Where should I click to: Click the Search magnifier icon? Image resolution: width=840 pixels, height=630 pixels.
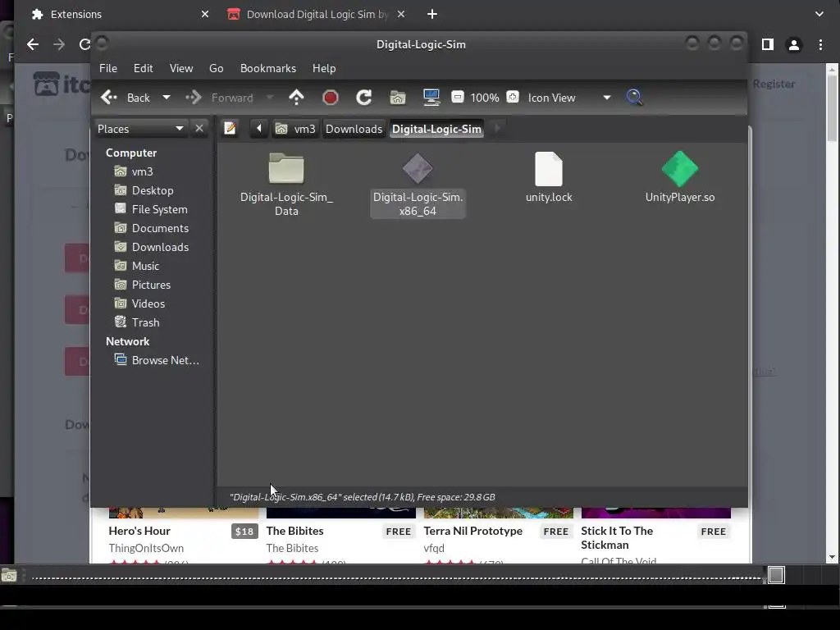point(634,98)
